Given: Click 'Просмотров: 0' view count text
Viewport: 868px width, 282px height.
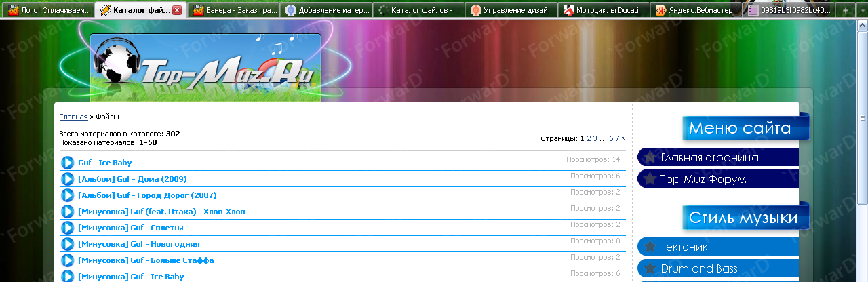Looking at the screenshot, I should (595, 241).
